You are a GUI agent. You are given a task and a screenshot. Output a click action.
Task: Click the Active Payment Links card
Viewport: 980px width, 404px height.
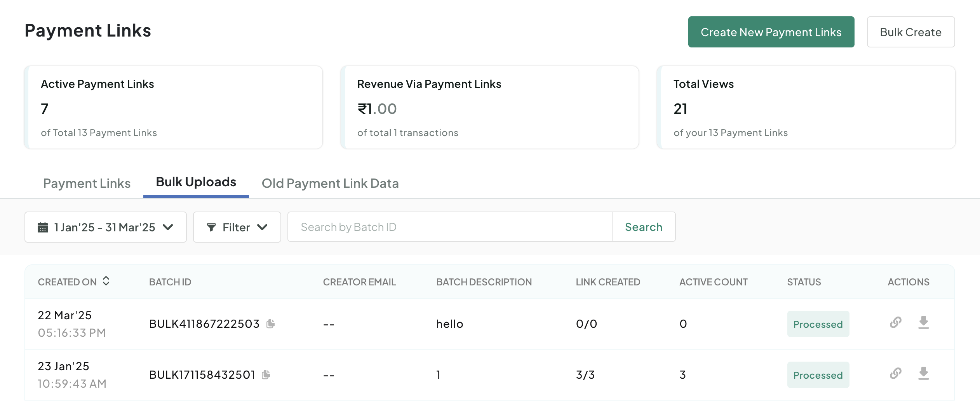pyautogui.click(x=173, y=107)
